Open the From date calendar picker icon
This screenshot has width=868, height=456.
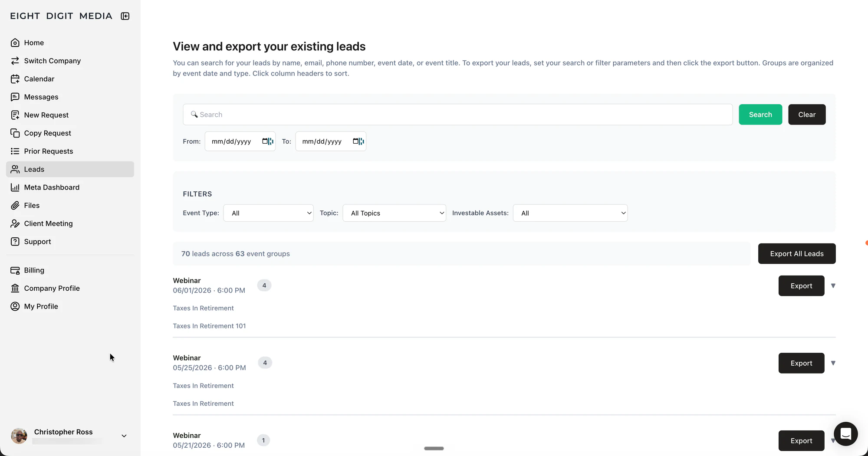tap(265, 141)
